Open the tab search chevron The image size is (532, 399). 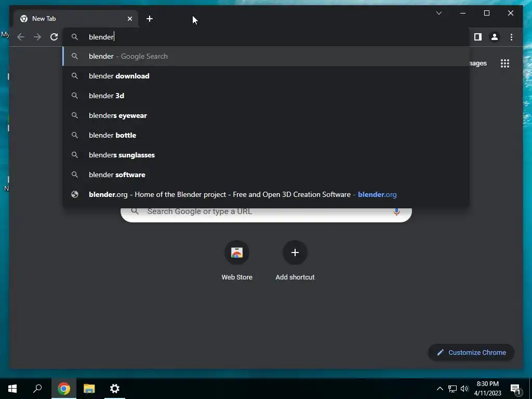(x=438, y=13)
